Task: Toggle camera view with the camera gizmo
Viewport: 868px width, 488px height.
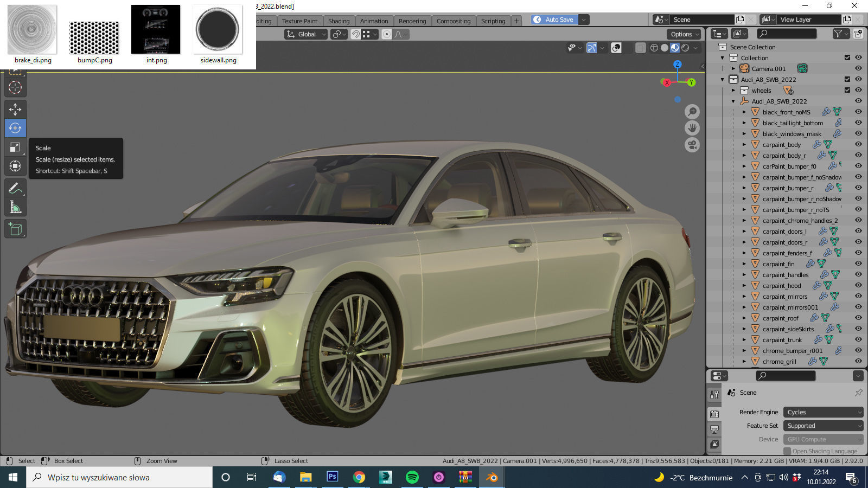Action: point(692,145)
